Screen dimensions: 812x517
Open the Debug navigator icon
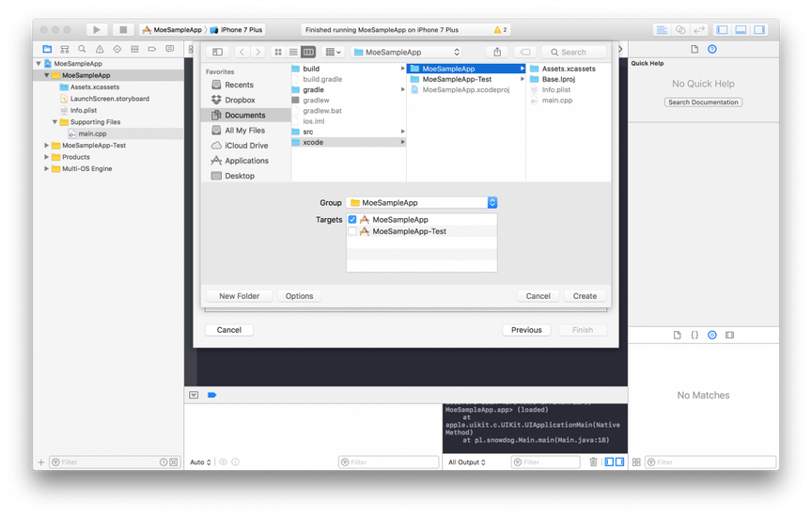click(134, 49)
